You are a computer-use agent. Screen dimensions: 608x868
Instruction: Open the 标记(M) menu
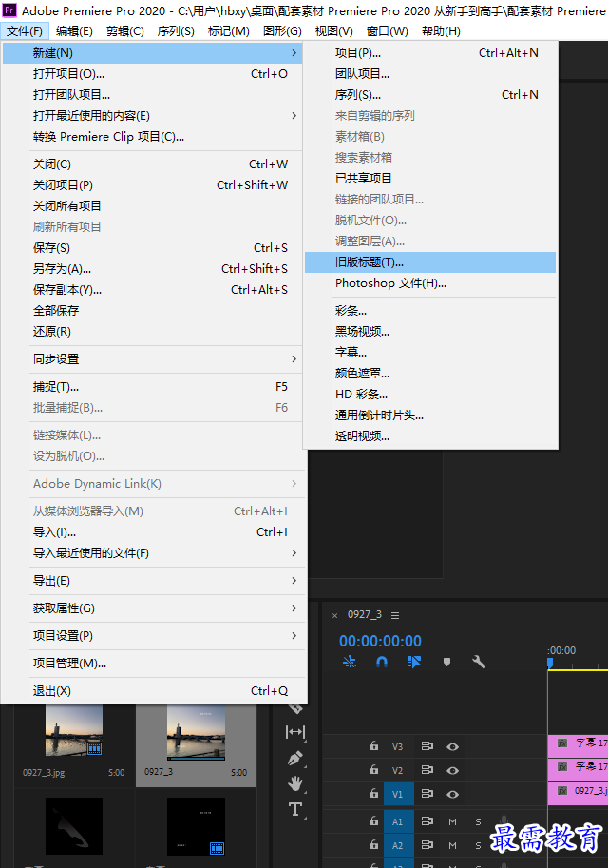tap(229, 31)
